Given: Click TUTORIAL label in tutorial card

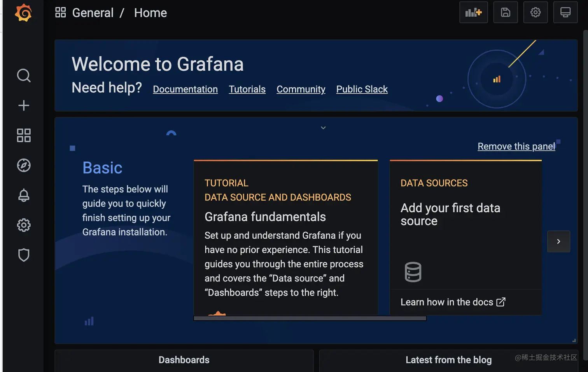Looking at the screenshot, I should (226, 183).
